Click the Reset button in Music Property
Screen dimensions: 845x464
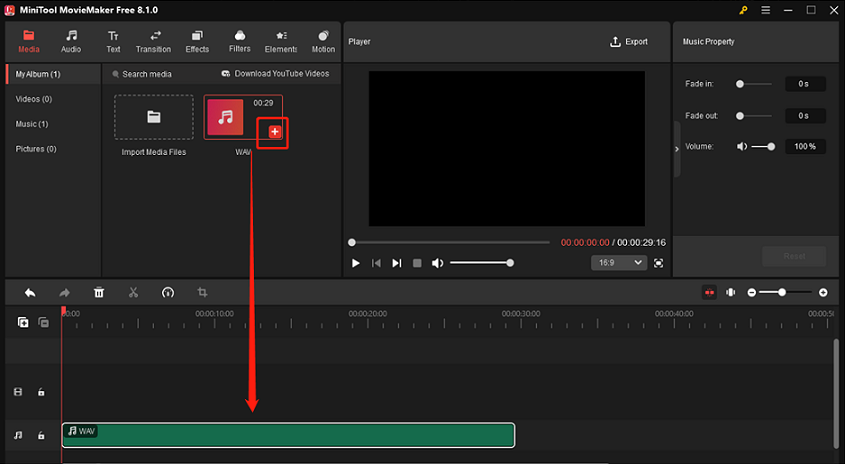pyautogui.click(x=794, y=256)
